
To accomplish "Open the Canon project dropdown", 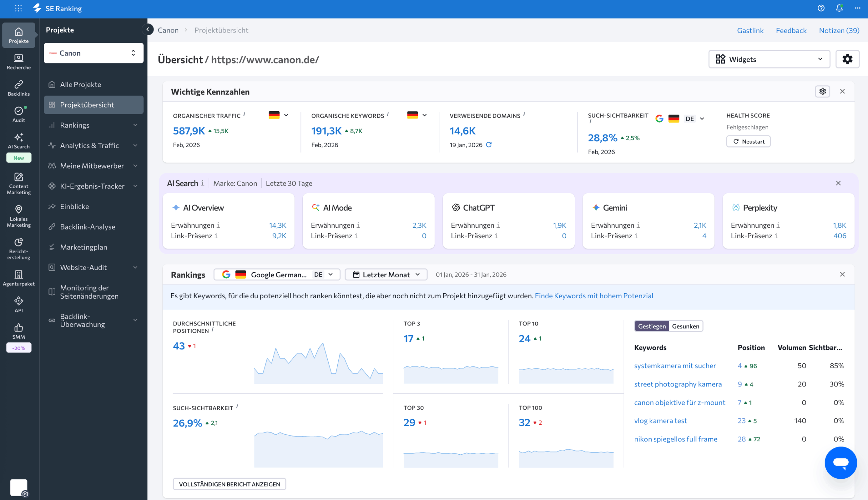I will pos(93,53).
